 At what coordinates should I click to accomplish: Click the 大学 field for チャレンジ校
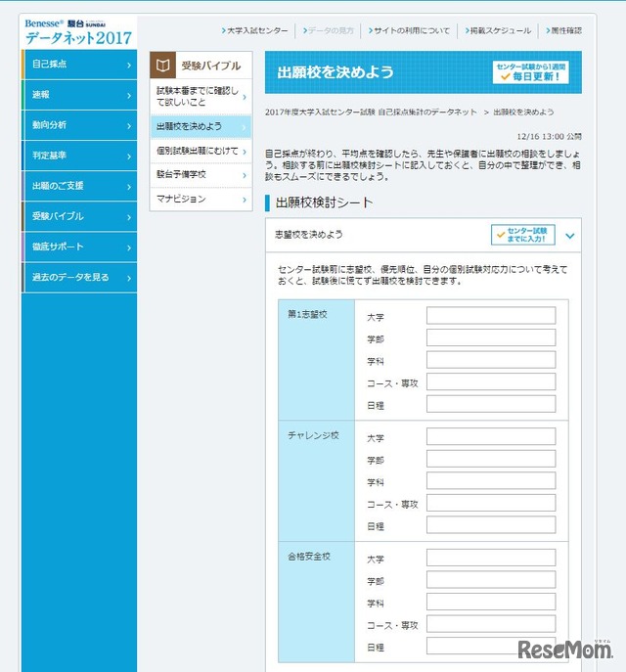(491, 436)
